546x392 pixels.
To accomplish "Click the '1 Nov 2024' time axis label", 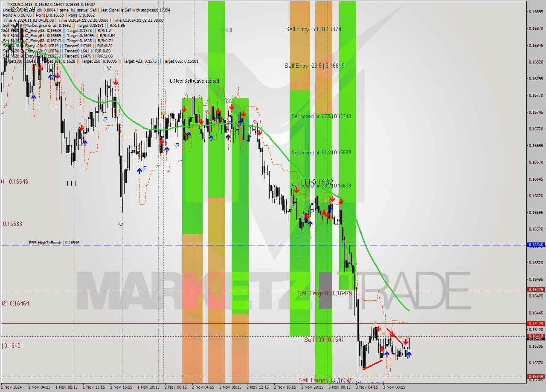I will [11, 387].
